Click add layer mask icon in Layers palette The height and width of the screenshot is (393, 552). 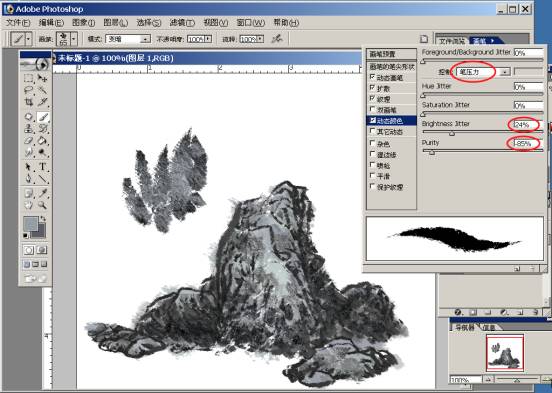click(473, 312)
